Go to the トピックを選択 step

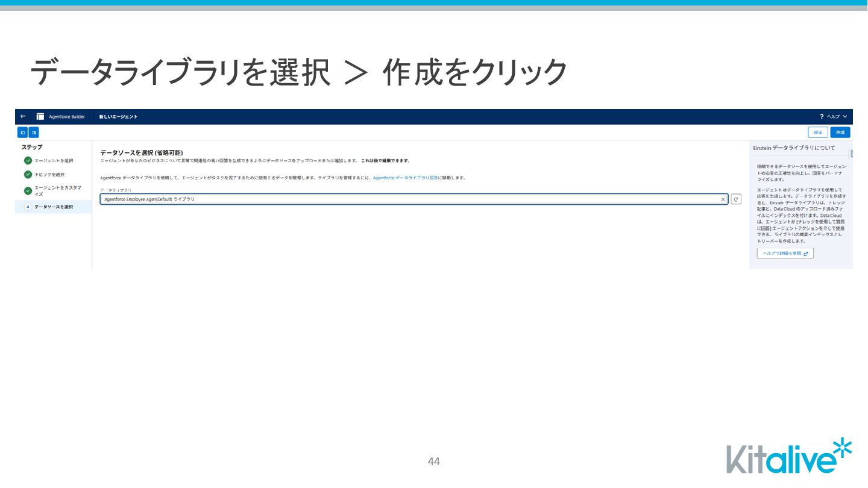pos(49,175)
